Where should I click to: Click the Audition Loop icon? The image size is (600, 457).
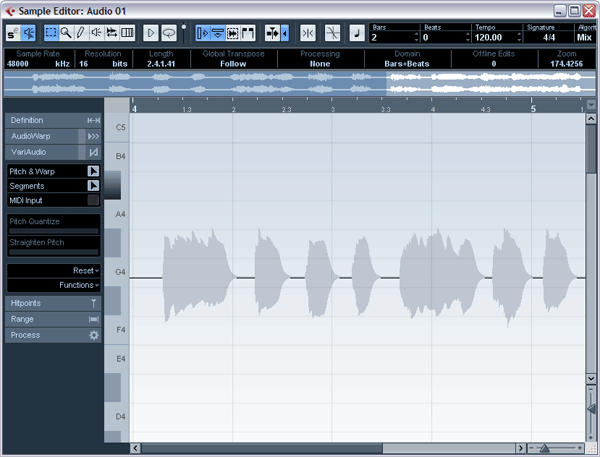167,34
